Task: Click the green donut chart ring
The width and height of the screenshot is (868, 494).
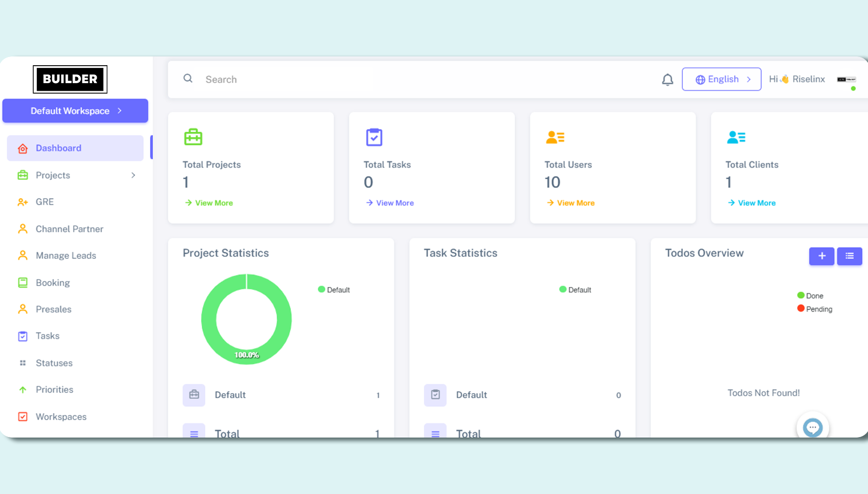Action: [209, 319]
